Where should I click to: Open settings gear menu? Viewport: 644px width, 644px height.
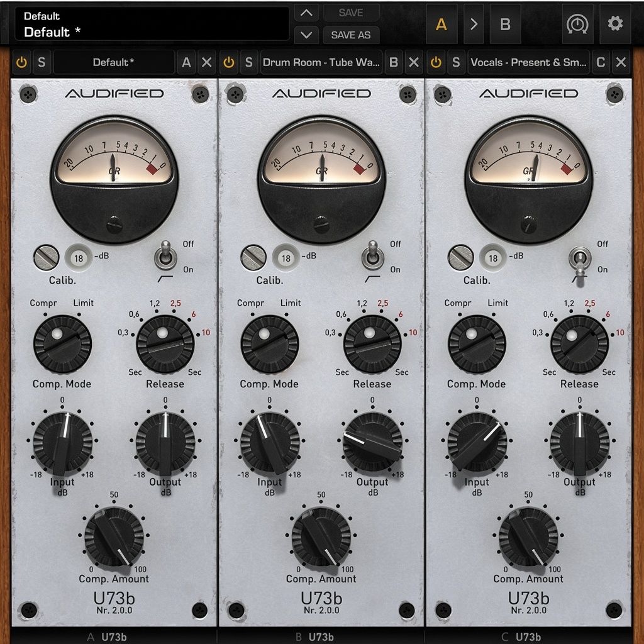click(x=615, y=25)
